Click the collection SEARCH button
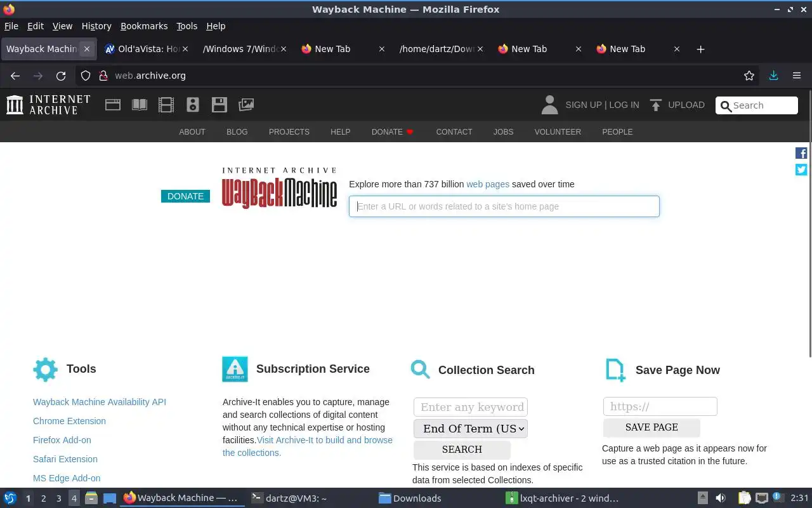The image size is (812, 508). click(462, 450)
